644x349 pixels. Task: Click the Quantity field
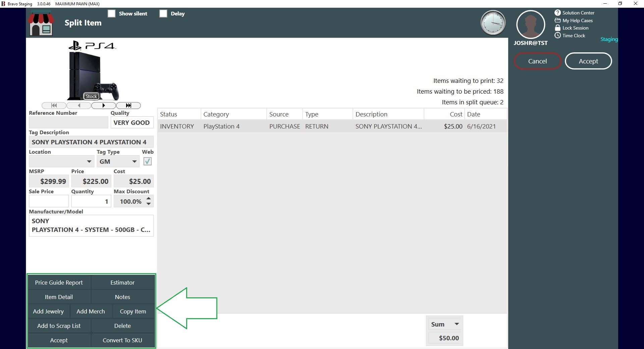click(x=91, y=201)
